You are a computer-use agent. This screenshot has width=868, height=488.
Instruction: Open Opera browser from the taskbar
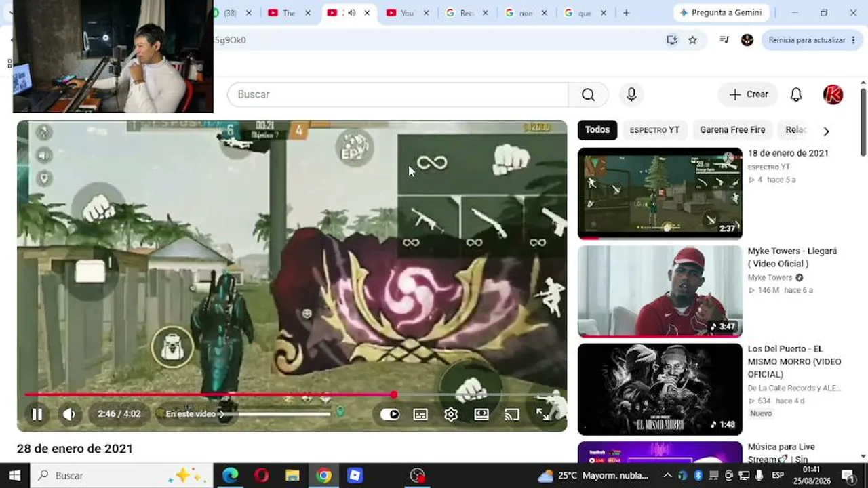261,476
